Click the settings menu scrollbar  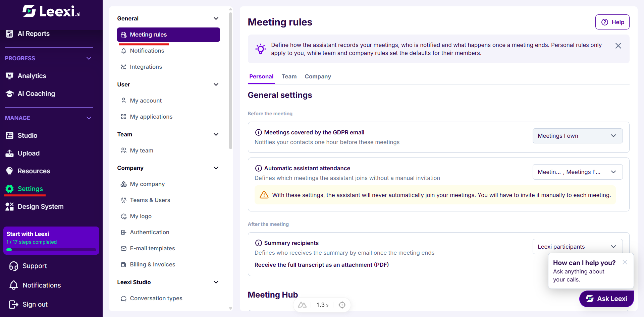(230, 80)
